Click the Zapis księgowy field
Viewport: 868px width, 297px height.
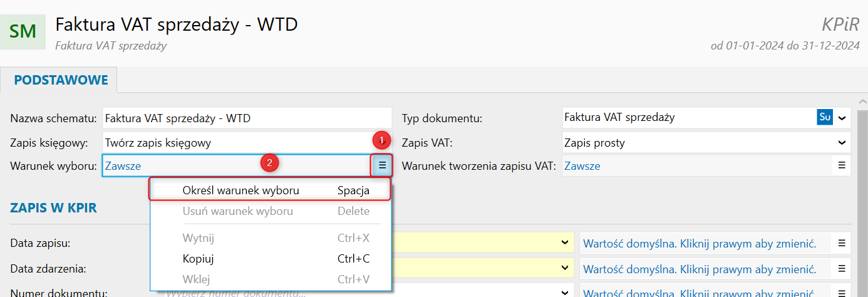tap(238, 143)
